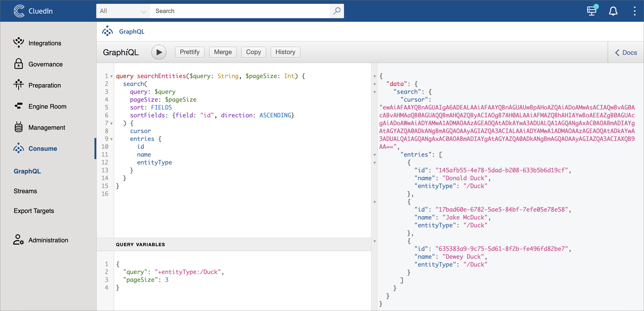Run the GraphiQL query with play button
The image size is (644, 311).
pyautogui.click(x=159, y=52)
